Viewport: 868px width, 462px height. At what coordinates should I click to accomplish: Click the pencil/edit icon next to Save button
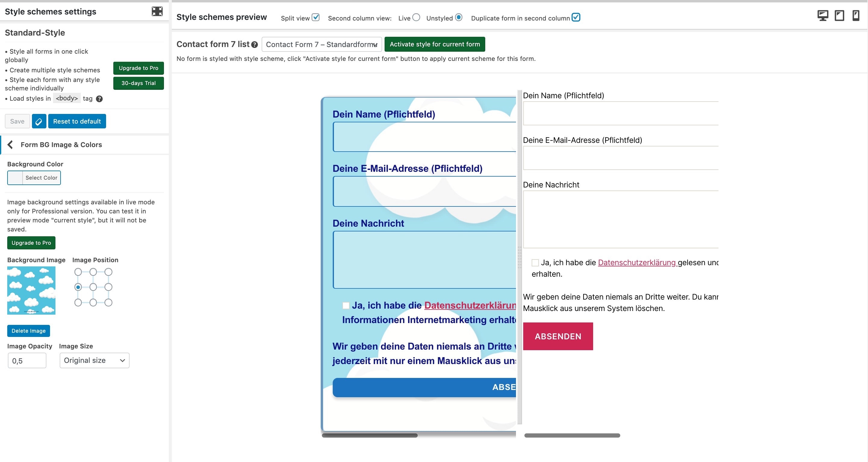(39, 121)
